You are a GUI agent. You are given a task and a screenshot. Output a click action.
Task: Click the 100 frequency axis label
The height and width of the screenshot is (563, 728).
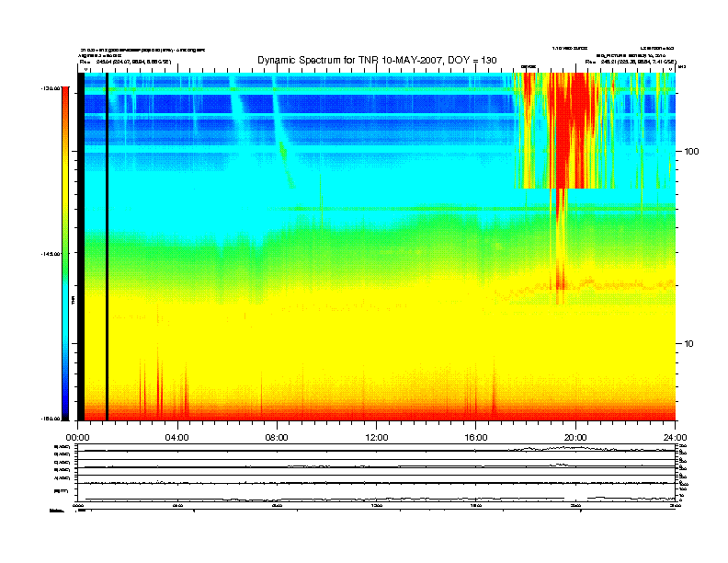pos(692,152)
